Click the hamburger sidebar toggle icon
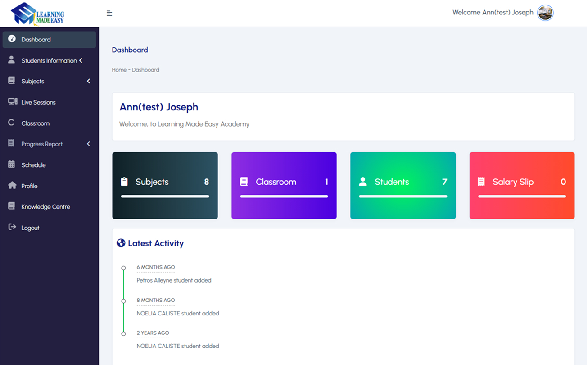The width and height of the screenshot is (588, 365). (x=109, y=13)
